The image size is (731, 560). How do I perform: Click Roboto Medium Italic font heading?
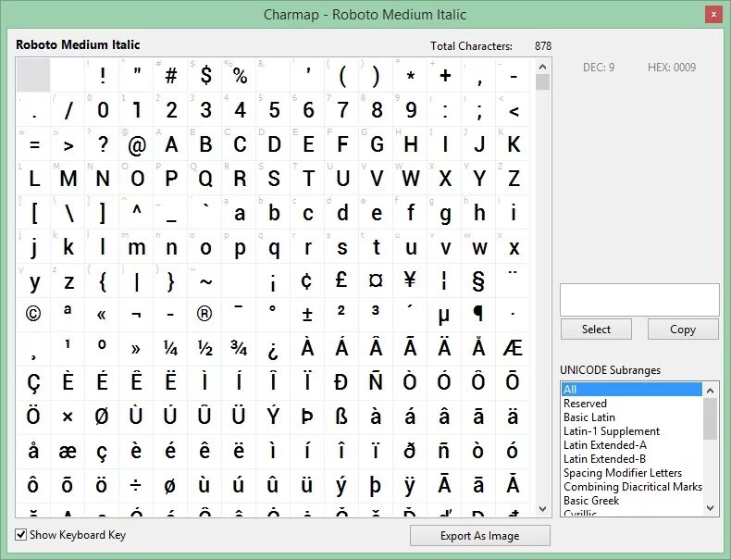pyautogui.click(x=78, y=44)
